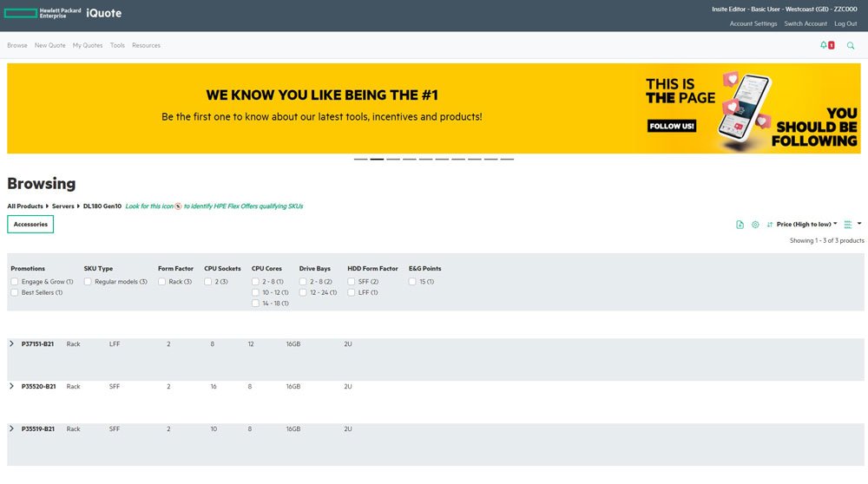Toggle Engage & Grow promotion filter

[x=15, y=282]
